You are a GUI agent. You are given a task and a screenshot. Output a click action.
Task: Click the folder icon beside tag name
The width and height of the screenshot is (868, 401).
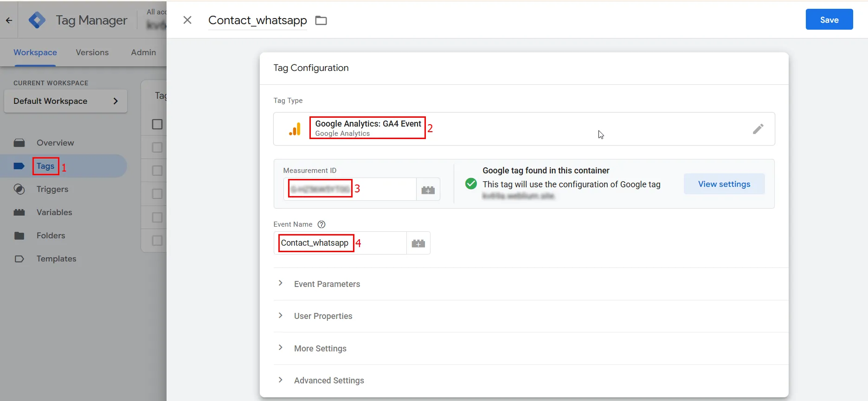pos(321,20)
